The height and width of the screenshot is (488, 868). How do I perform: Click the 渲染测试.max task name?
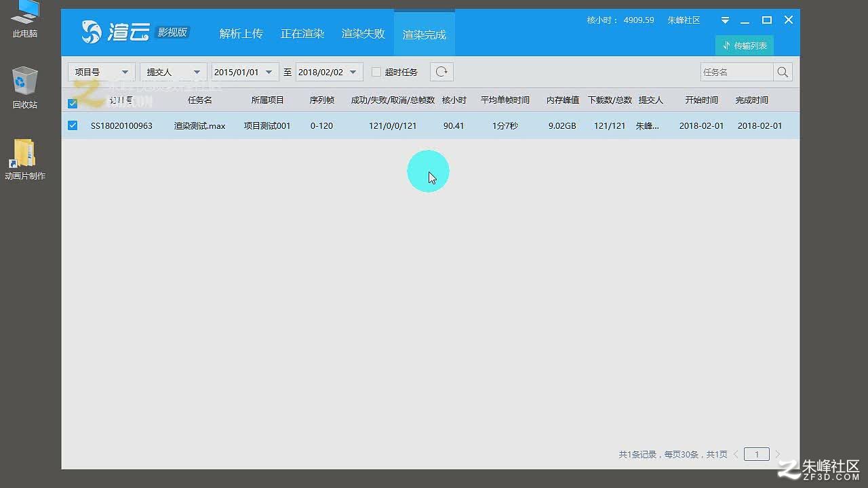[x=200, y=126]
